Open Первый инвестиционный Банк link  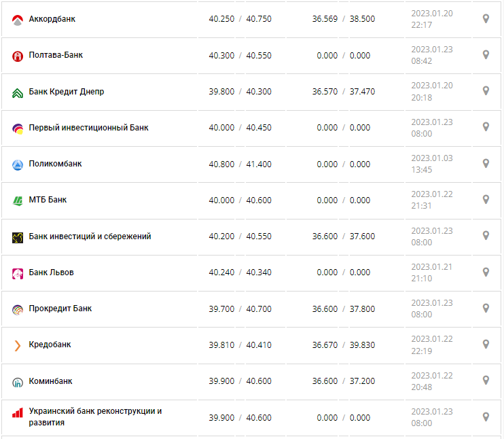[x=88, y=128]
